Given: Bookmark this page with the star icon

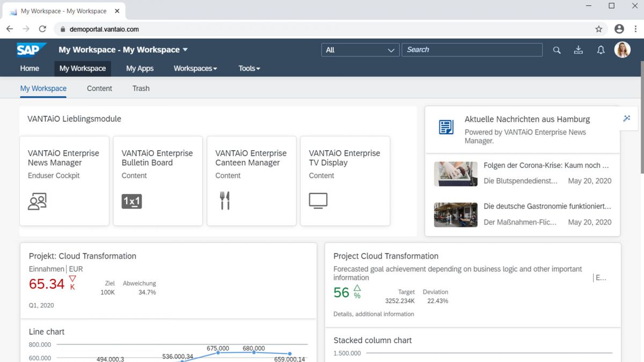Looking at the screenshot, I should click(x=599, y=29).
